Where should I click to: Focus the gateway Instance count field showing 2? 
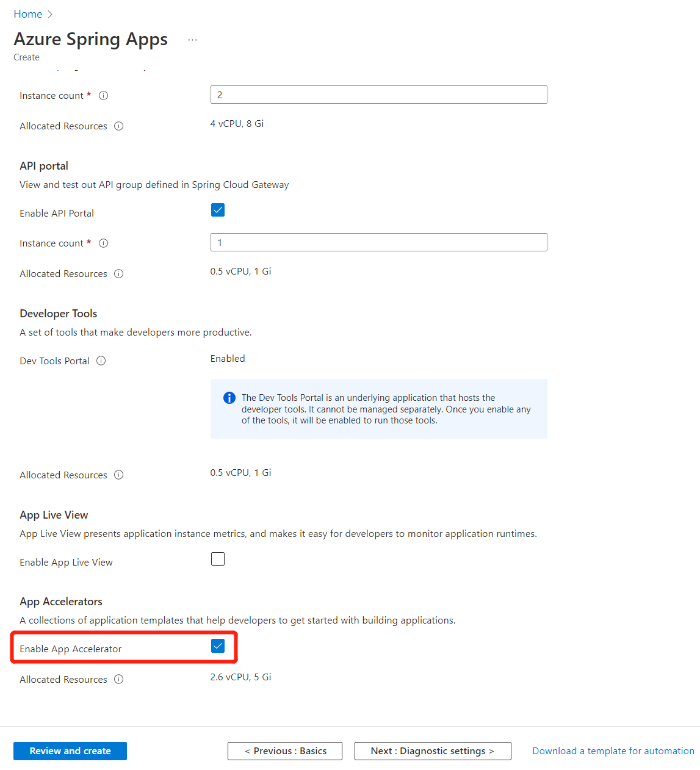click(x=379, y=95)
